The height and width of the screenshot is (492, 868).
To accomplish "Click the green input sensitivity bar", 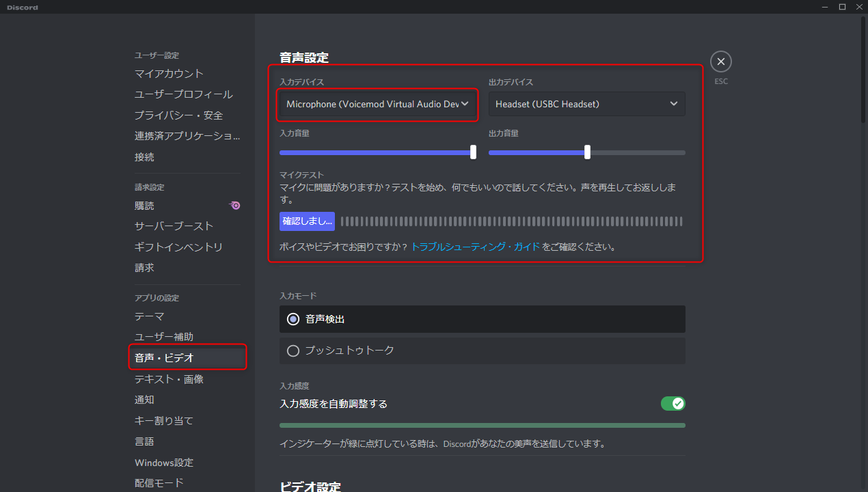I will pyautogui.click(x=483, y=425).
